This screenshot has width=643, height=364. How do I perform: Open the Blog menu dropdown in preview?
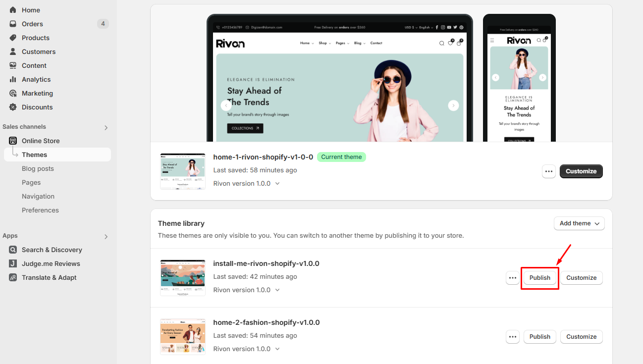(x=360, y=44)
